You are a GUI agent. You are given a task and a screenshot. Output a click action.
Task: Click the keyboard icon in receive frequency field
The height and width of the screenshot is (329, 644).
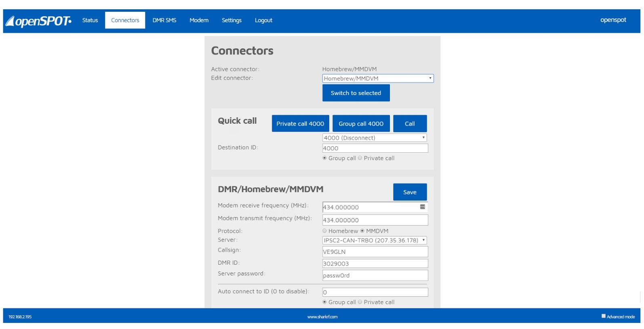[x=423, y=207]
